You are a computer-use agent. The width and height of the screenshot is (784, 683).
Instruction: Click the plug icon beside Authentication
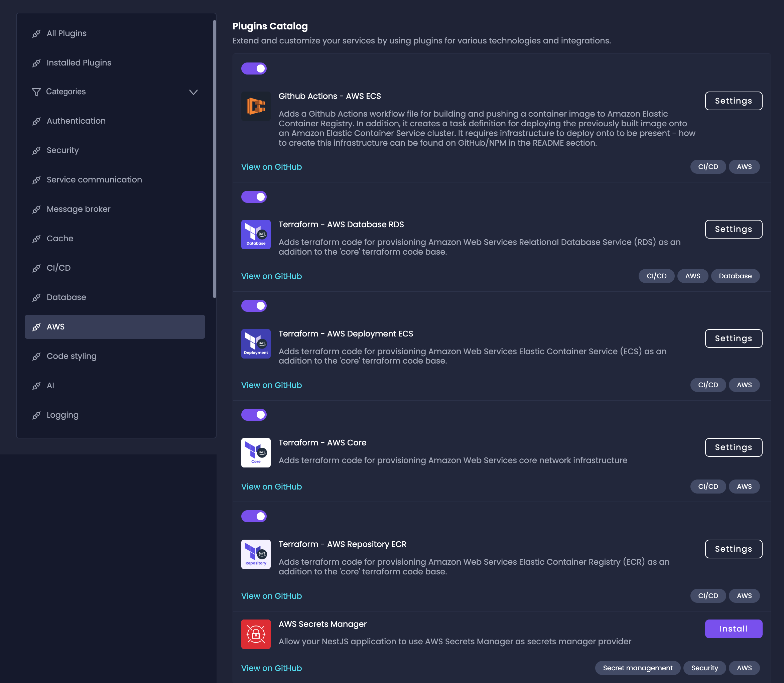pyautogui.click(x=36, y=121)
